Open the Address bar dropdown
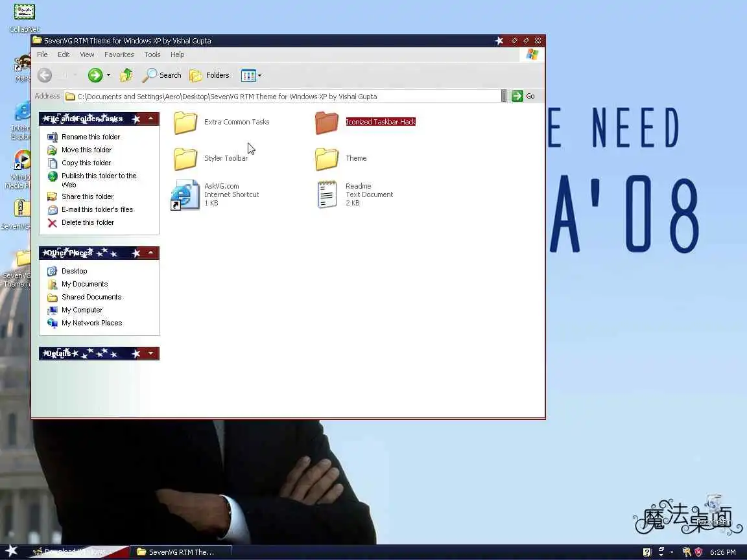This screenshot has height=560, width=747. click(x=504, y=96)
